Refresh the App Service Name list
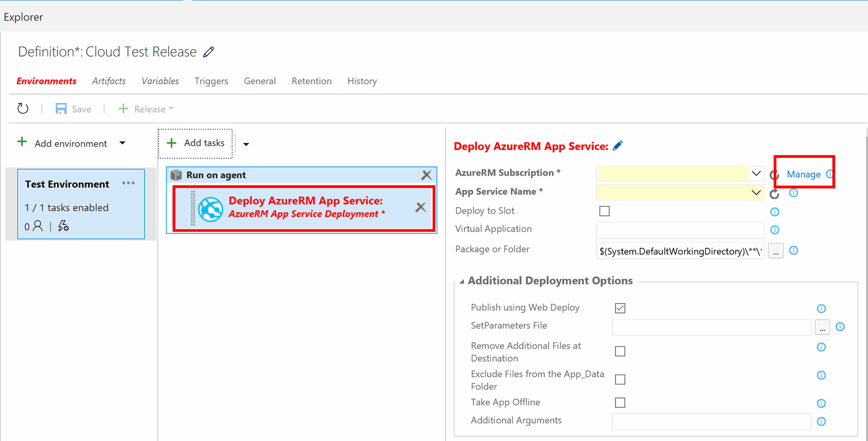 [x=775, y=194]
